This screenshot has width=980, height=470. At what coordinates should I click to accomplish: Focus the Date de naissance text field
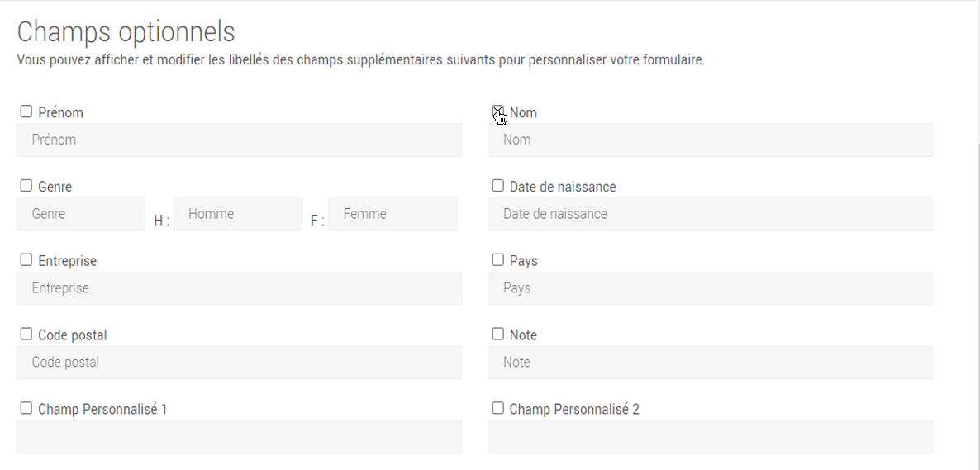click(711, 215)
